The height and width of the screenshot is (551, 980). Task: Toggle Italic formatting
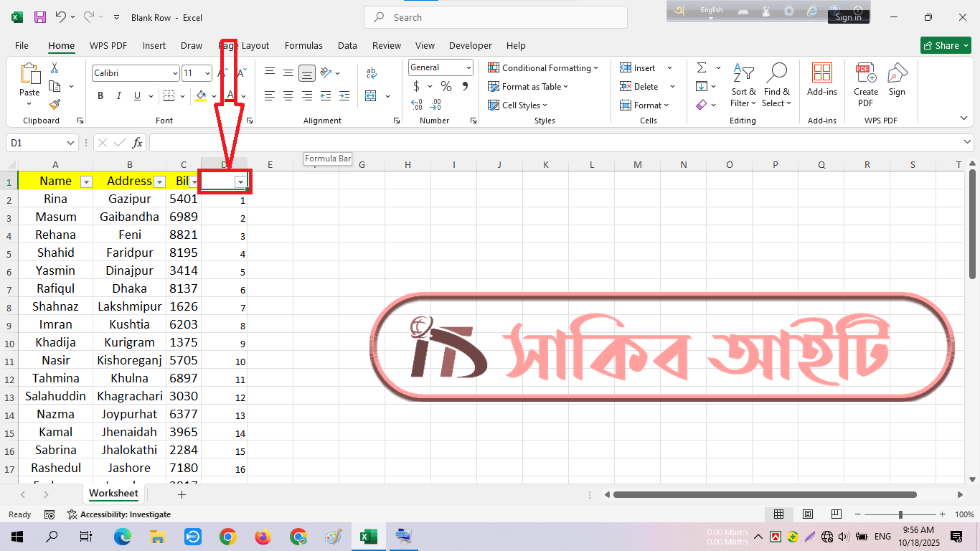(119, 96)
